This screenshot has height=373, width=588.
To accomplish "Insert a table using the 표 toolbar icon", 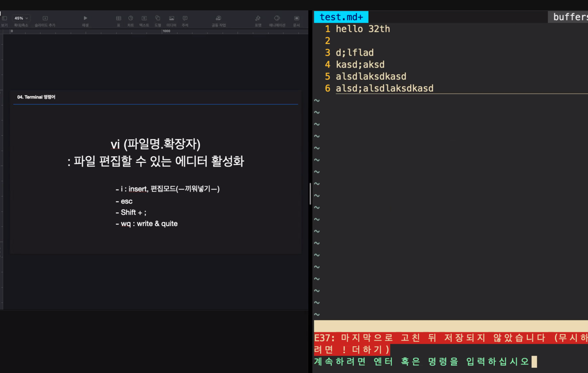I will coord(118,18).
